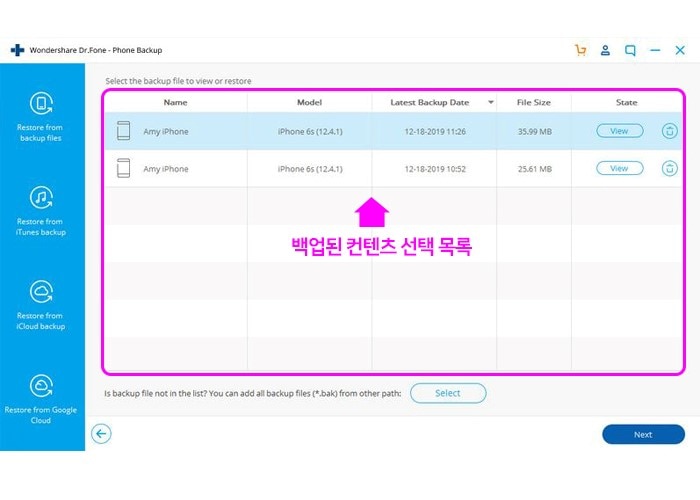
Task: Minimize the Dr.Fone window
Action: (x=655, y=50)
